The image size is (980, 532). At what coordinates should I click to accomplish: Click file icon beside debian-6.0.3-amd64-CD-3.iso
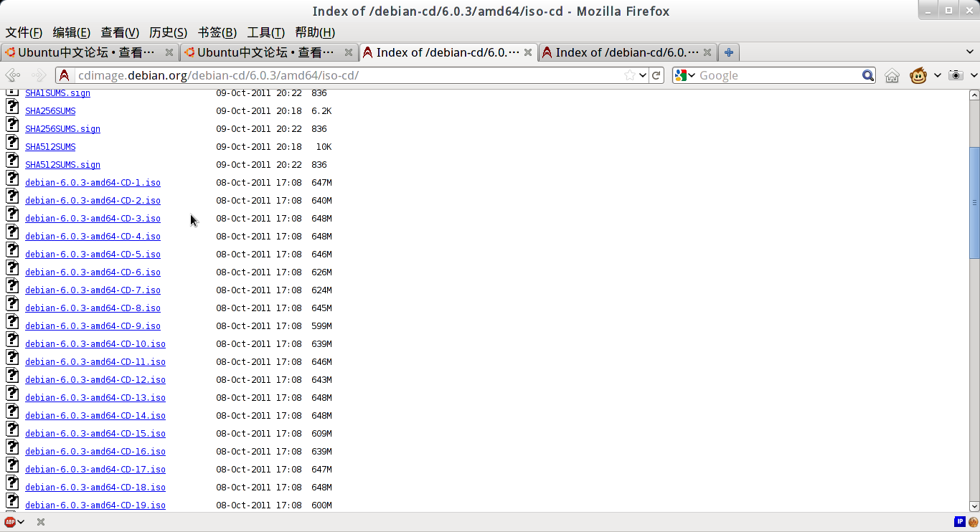pyautogui.click(x=12, y=214)
